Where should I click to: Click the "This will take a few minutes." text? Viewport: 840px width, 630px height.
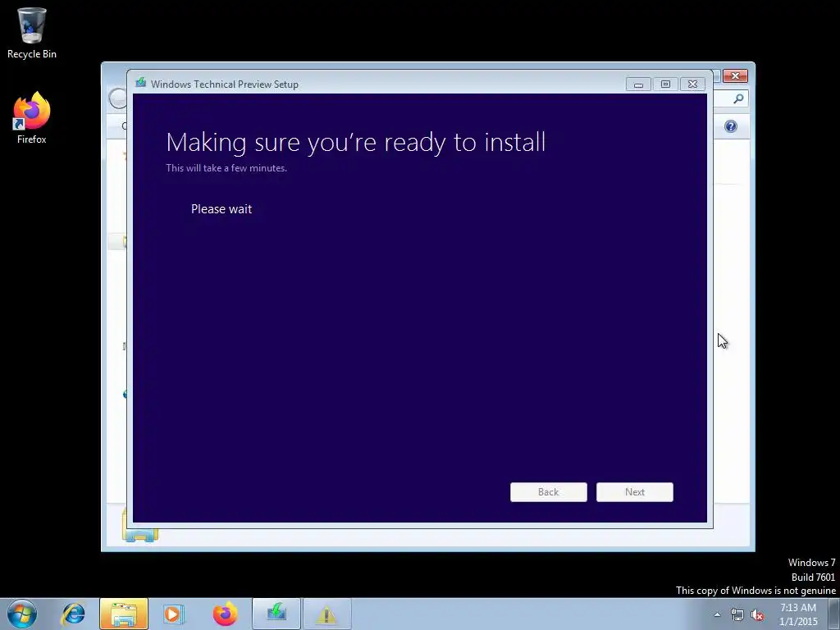[x=226, y=167]
